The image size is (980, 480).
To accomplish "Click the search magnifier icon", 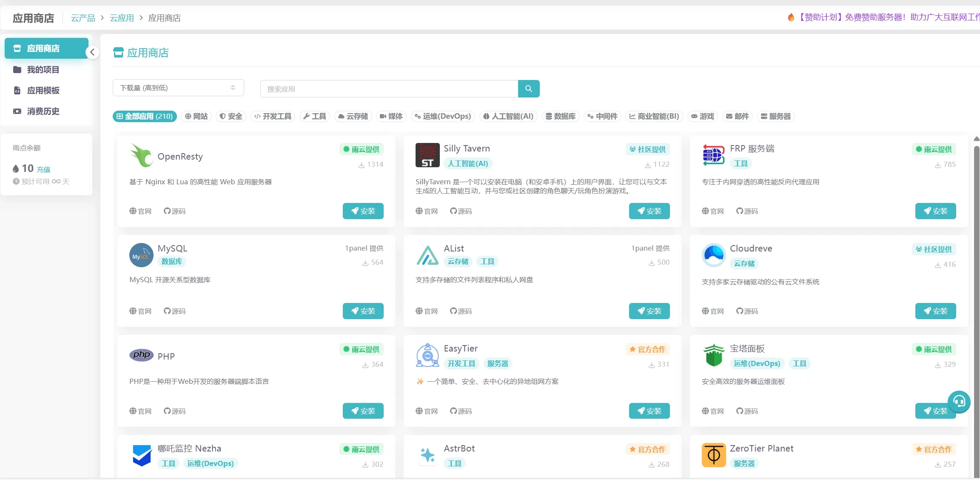I will coord(528,89).
